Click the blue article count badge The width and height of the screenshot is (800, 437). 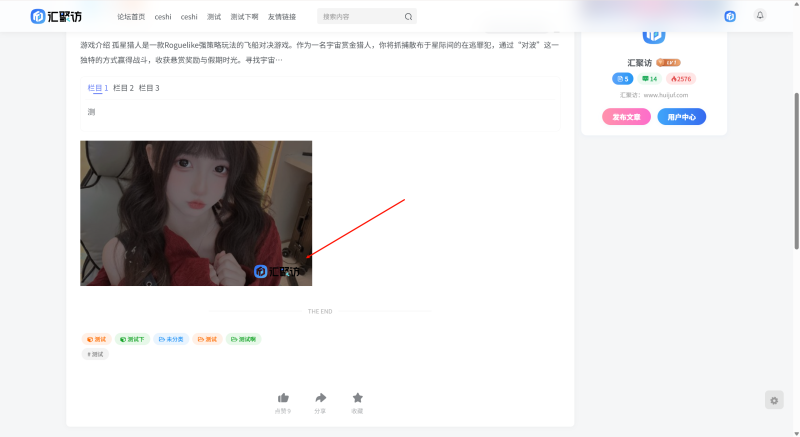622,78
